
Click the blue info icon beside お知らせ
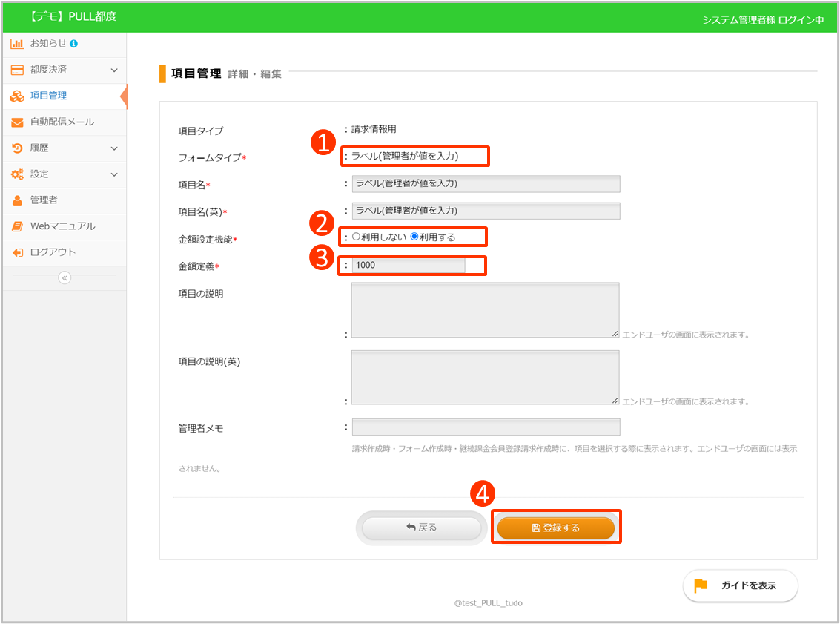tap(74, 44)
